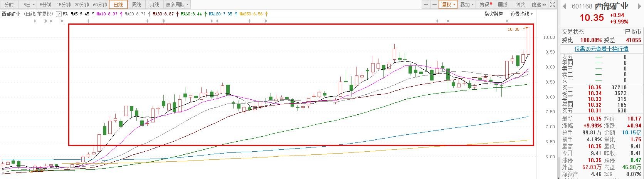This screenshot has width=644, height=179.
Task: Expand the 更多周期 more periods dropdown
Action: tap(177, 5)
